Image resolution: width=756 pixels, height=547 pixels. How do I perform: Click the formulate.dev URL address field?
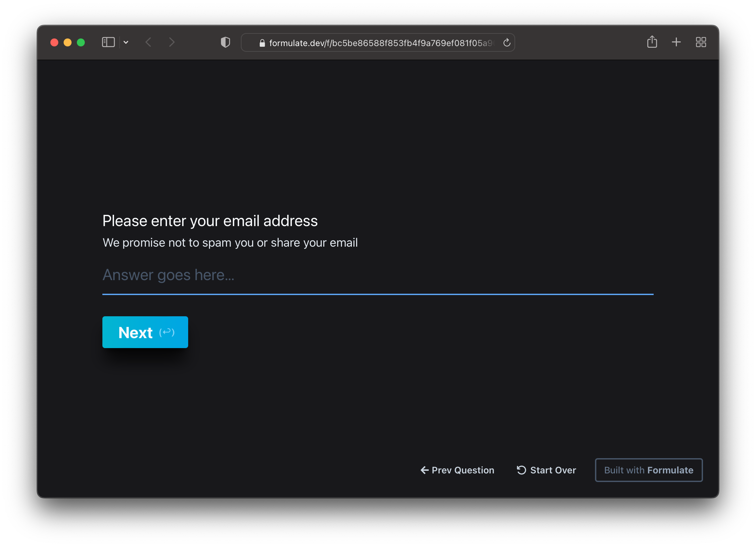pyautogui.click(x=380, y=43)
